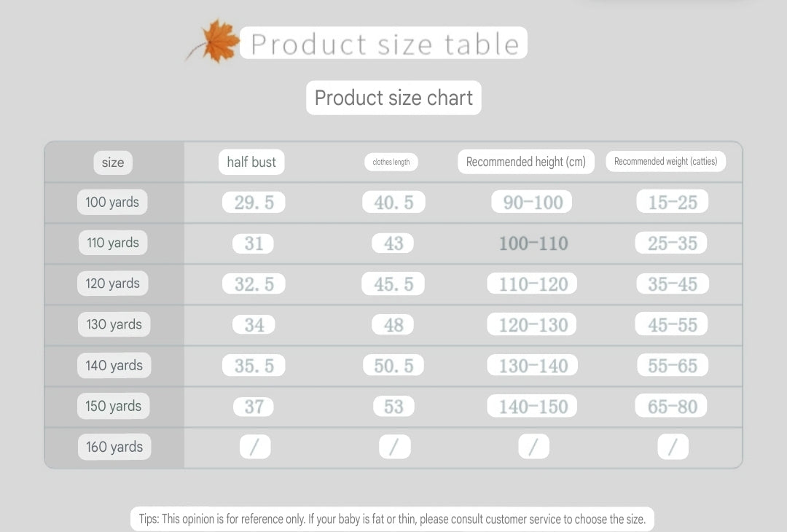This screenshot has height=532, width=787.
Task: Select the weight cell "65-80"
Action: pyautogui.click(x=672, y=407)
